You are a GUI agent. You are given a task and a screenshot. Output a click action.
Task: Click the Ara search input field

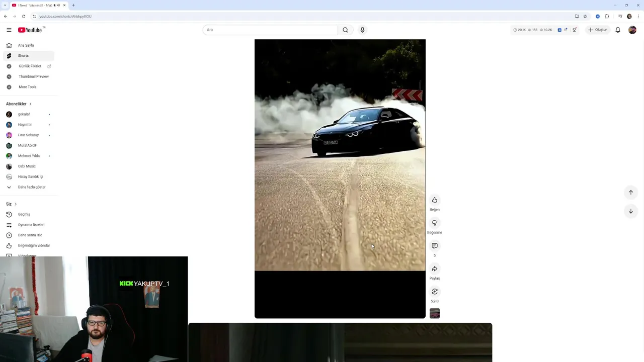tap(270, 30)
